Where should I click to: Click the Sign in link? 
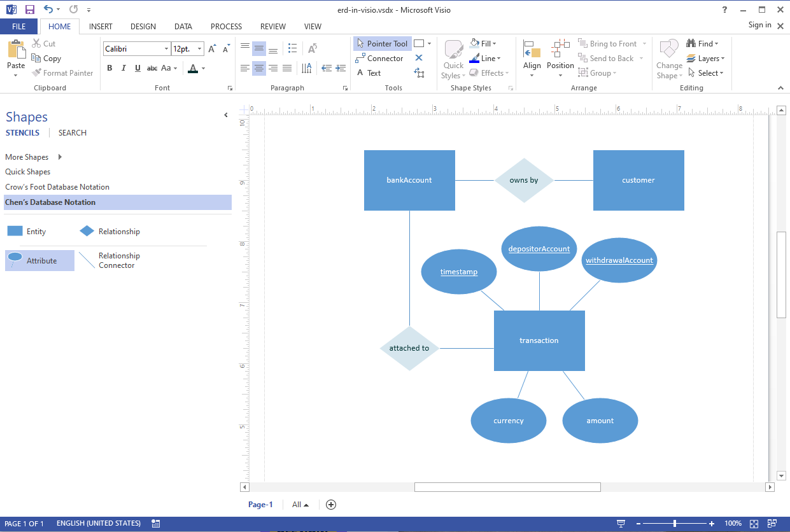(x=759, y=25)
